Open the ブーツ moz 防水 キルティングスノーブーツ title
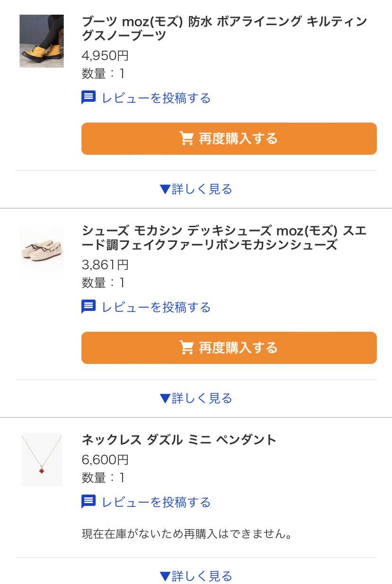392x584 pixels. click(x=224, y=28)
